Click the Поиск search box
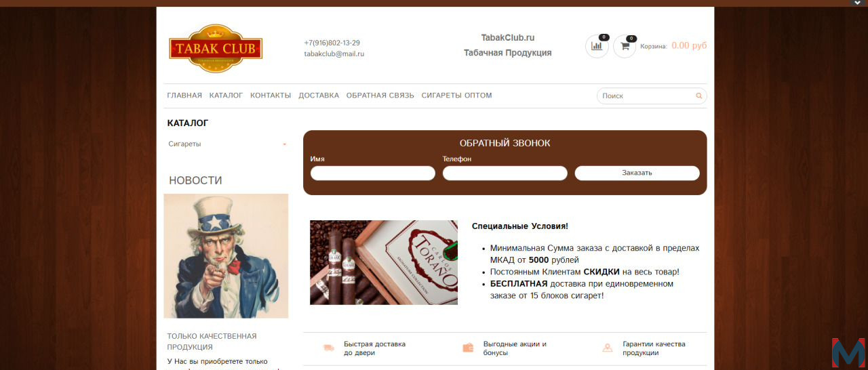Screen dimensions: 868x370 coord(652,96)
